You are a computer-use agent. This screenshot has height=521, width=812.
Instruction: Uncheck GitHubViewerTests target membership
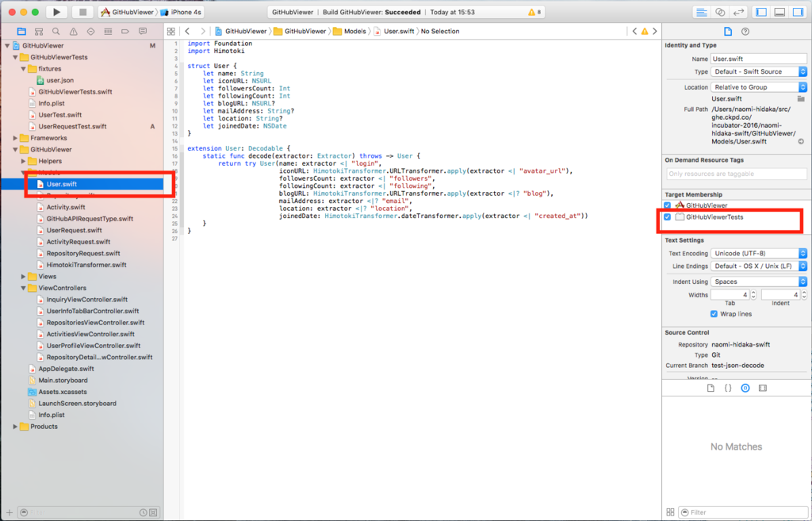click(668, 217)
